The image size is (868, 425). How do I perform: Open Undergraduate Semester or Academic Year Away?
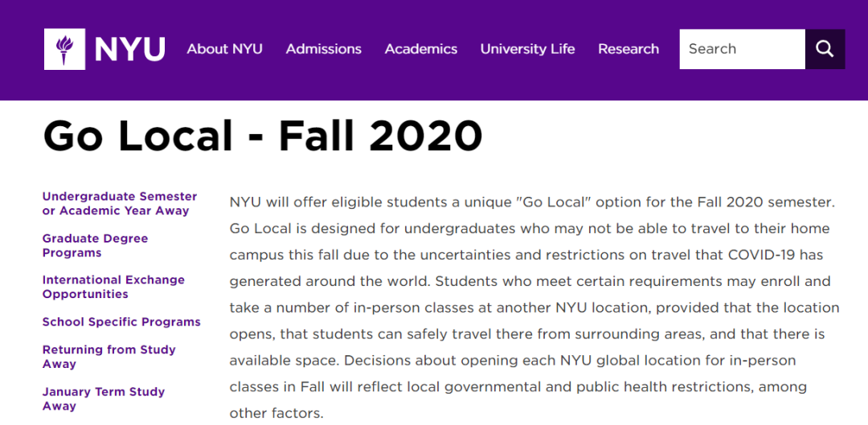click(x=120, y=203)
